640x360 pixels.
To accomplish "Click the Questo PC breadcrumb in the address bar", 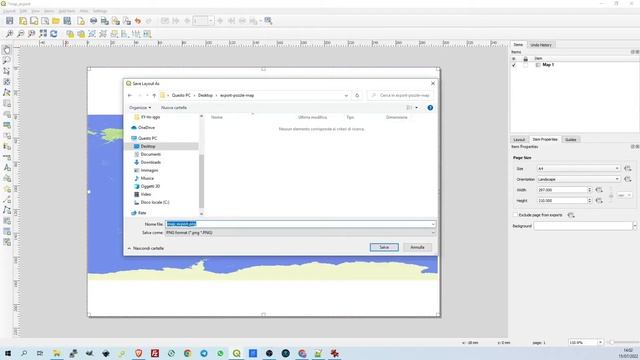I will [181, 96].
